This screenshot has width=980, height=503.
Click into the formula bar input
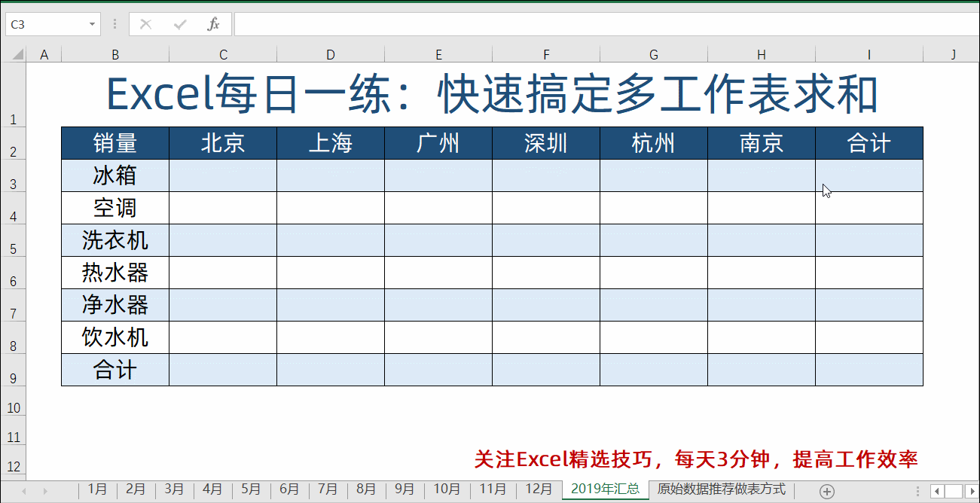click(606, 24)
